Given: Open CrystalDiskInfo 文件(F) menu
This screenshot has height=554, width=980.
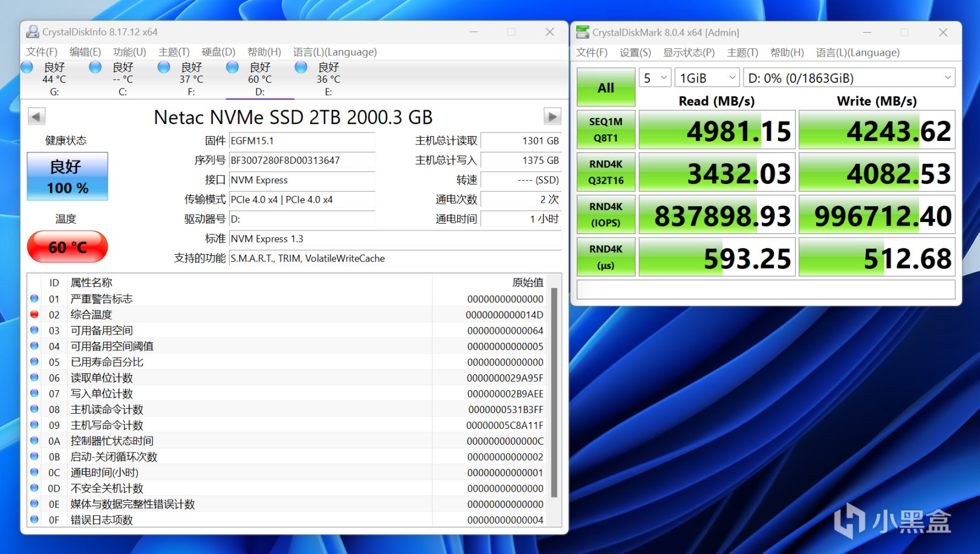Looking at the screenshot, I should coord(42,52).
